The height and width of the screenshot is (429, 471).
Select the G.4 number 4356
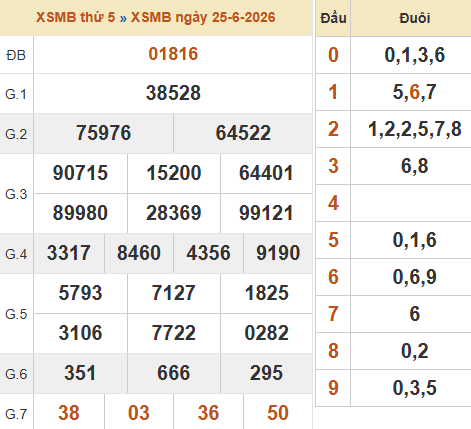tap(208, 253)
